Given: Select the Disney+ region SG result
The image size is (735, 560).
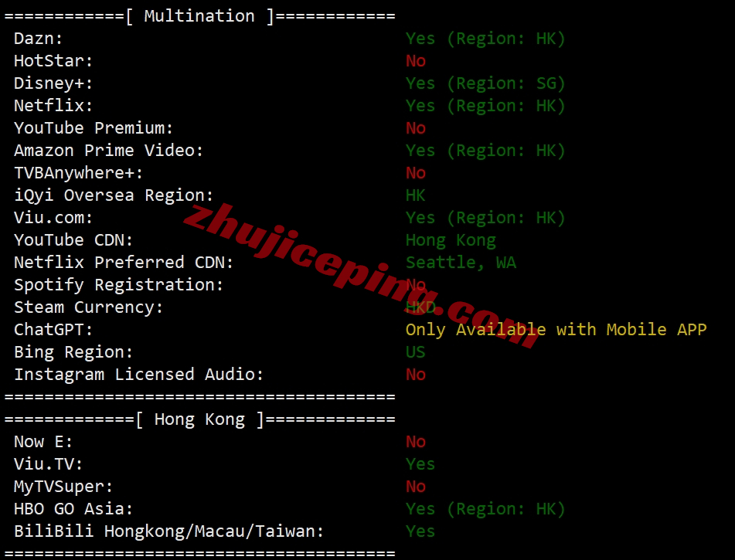Looking at the screenshot, I should tap(485, 83).
